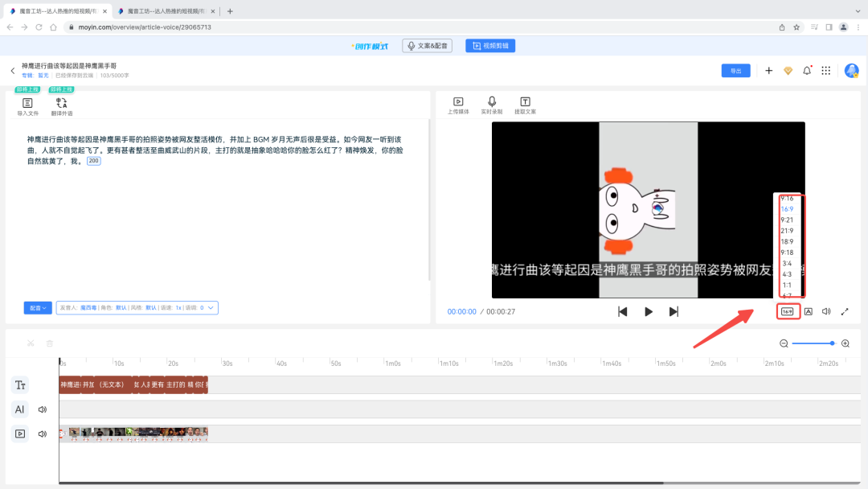Mute the AI voice track
Screen dimensions: 868x489
(43, 410)
